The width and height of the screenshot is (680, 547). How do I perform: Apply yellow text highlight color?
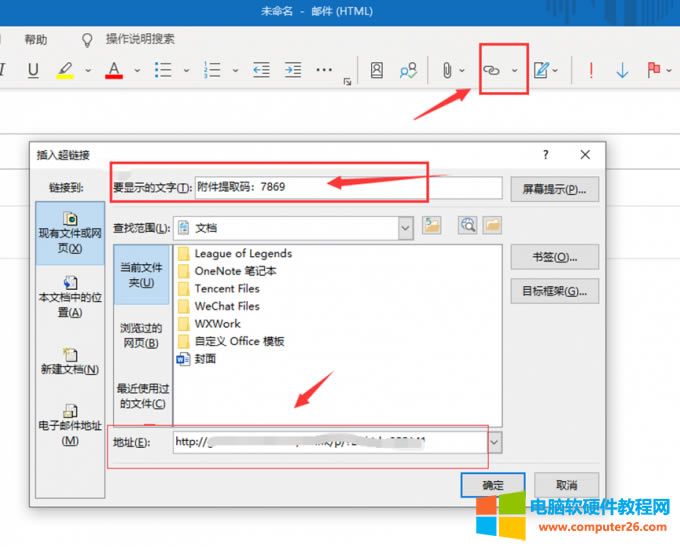(x=65, y=70)
